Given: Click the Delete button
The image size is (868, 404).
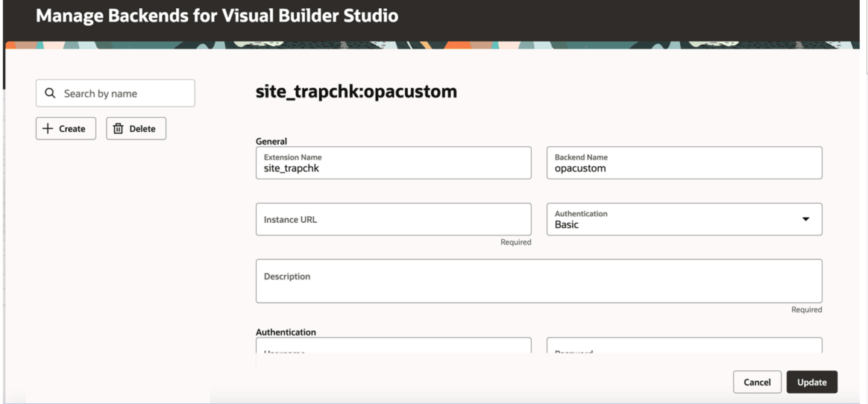Looking at the screenshot, I should pyautogui.click(x=136, y=128).
